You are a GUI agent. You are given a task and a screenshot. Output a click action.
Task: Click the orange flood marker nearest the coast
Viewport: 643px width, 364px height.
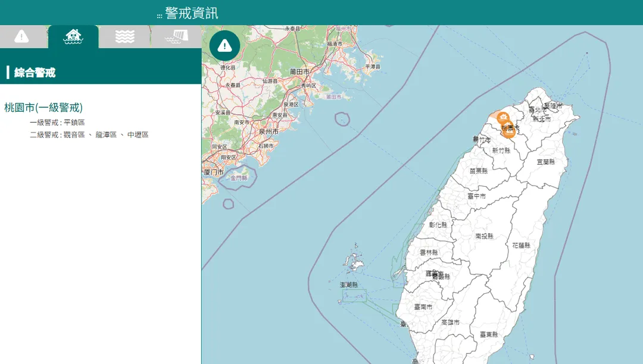click(502, 118)
